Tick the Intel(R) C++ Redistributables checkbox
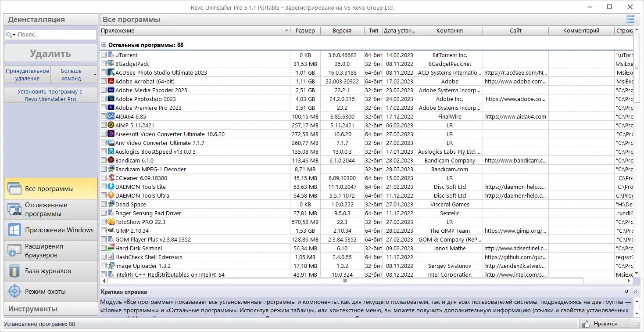 [x=104, y=274]
